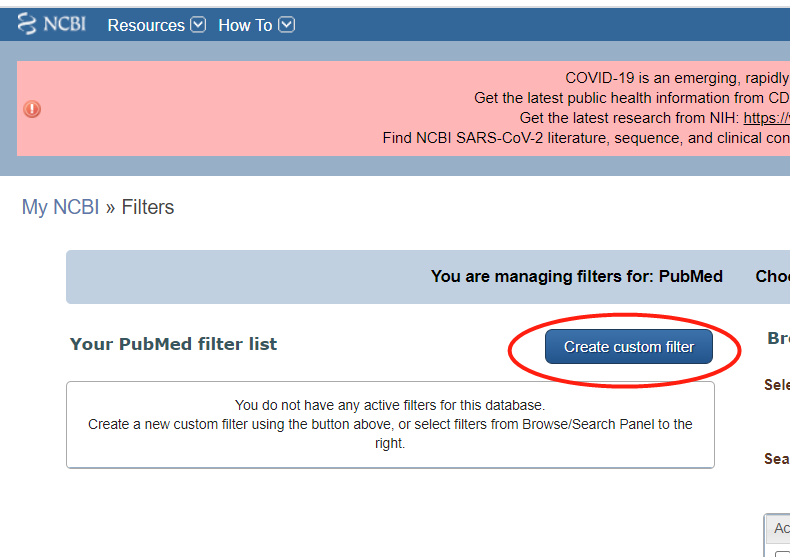The width and height of the screenshot is (790, 557).
Task: Click the Filters breadcrumb text
Action: [x=148, y=207]
